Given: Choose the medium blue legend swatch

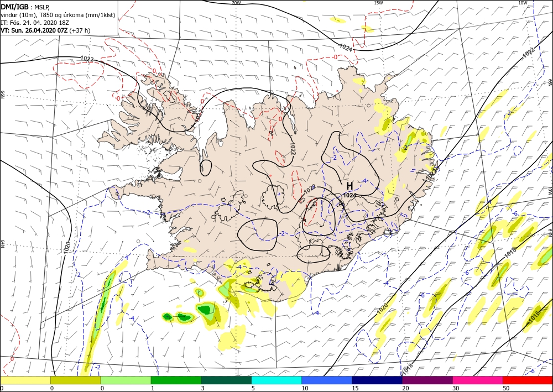Looking at the screenshot, I should 327,380.
